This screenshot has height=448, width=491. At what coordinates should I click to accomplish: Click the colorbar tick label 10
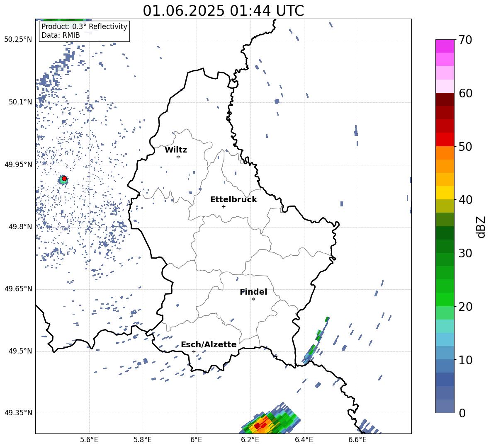pyautogui.click(x=465, y=360)
